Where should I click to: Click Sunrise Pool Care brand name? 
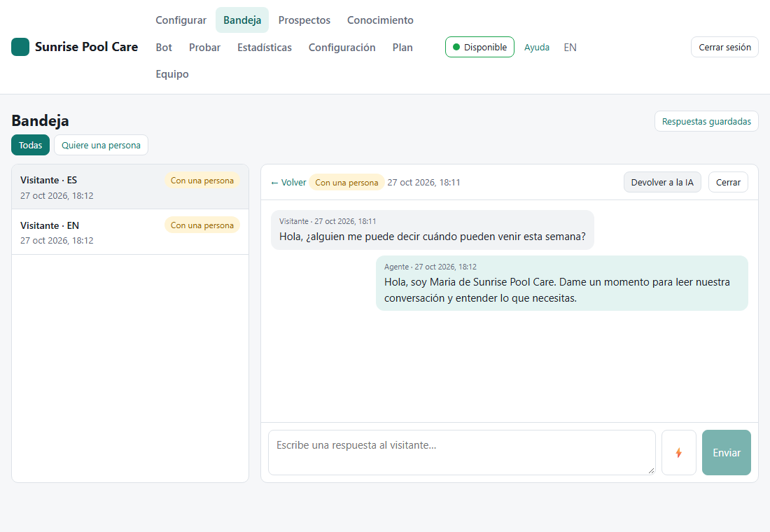[86, 47]
